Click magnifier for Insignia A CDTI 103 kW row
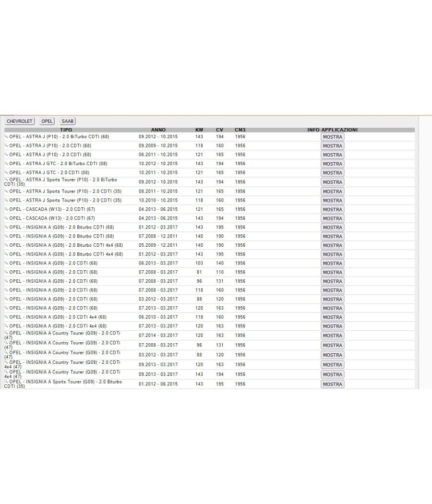The width and height of the screenshot is (432, 504). (x=6, y=263)
